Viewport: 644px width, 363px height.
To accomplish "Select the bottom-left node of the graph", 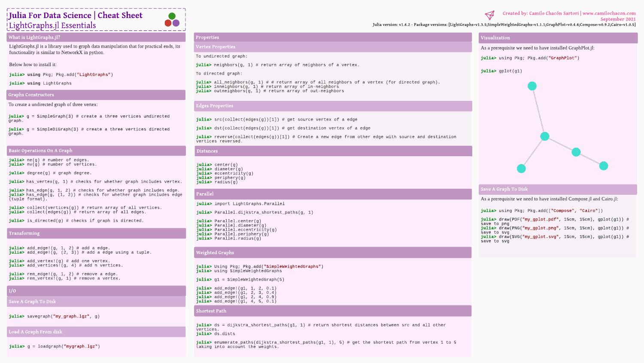I will 521,169.
